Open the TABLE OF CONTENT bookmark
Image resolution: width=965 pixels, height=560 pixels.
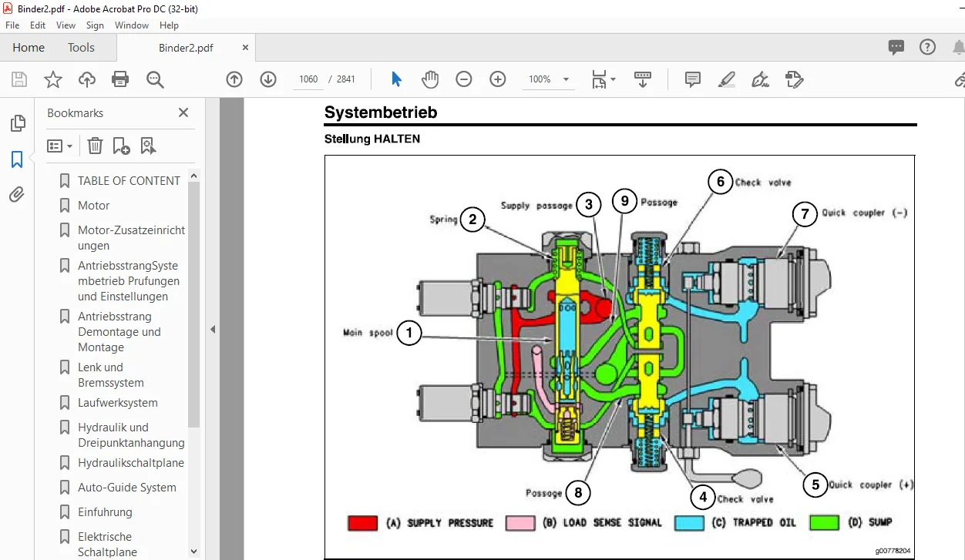(129, 180)
